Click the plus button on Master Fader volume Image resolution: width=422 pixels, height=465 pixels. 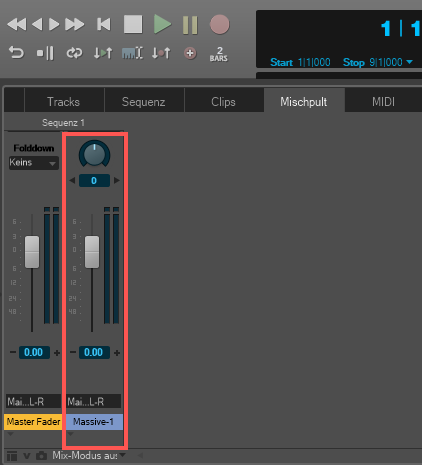tap(57, 353)
